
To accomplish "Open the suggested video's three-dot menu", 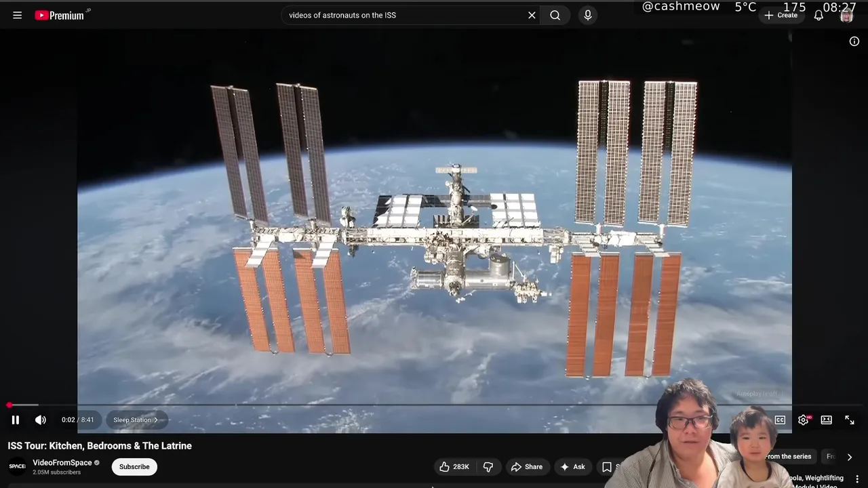I will [857, 479].
